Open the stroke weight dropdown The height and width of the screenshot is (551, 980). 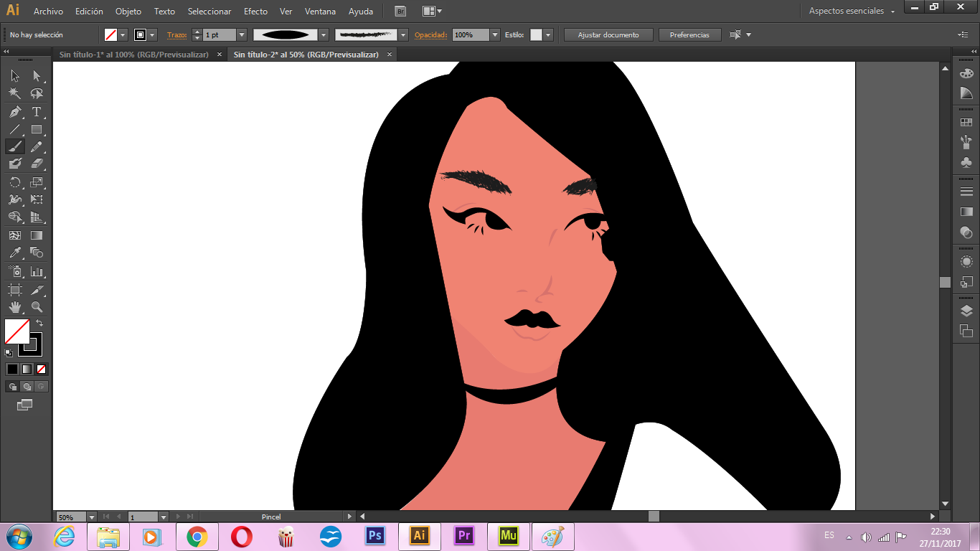(x=242, y=34)
